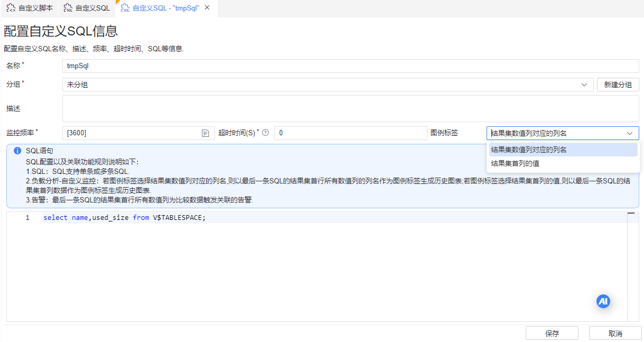This screenshot has width=644, height=342.
Task: Select the 自定义SQL - "tmpSql" tab
Action: tap(165, 8)
